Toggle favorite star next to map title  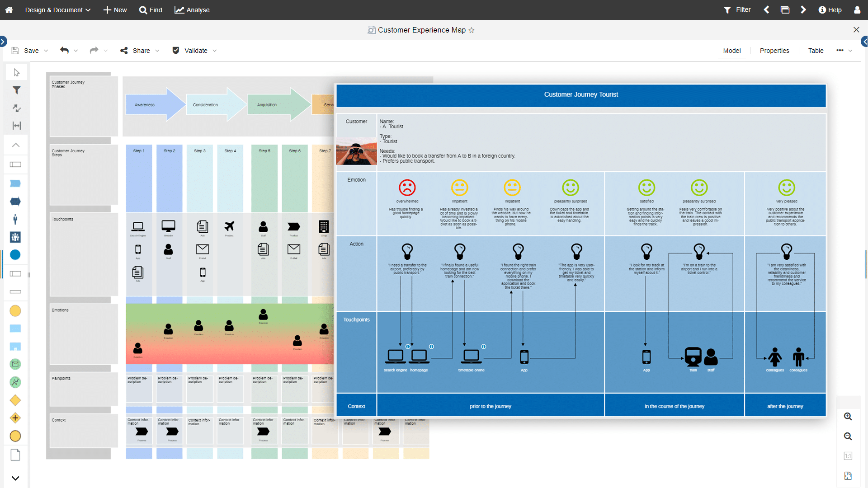click(472, 30)
